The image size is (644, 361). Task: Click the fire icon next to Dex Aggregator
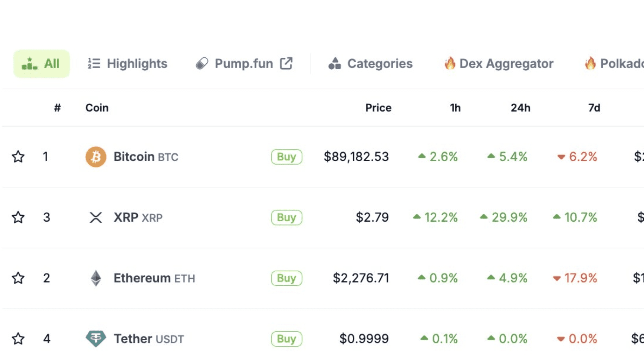click(450, 63)
